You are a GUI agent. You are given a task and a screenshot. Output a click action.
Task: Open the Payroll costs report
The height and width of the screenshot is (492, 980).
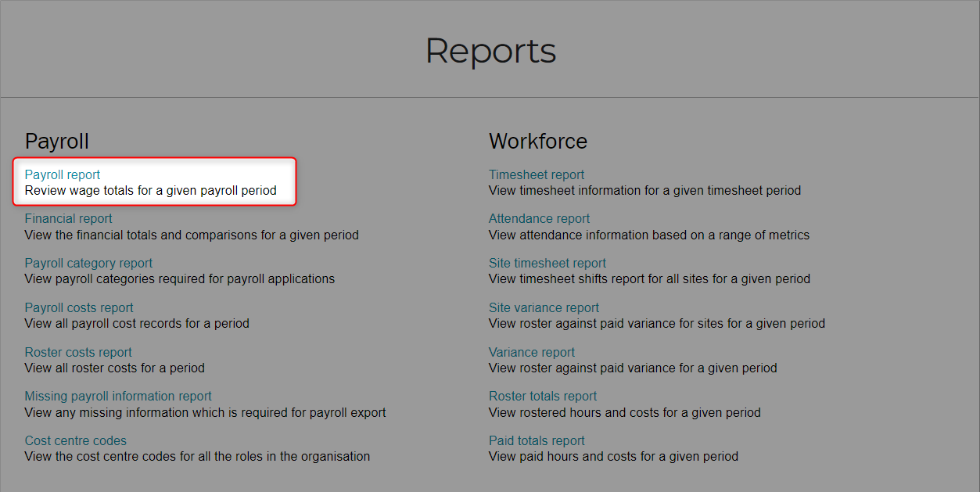pos(79,308)
